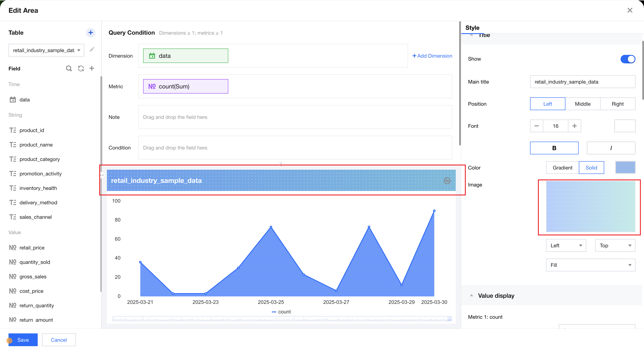Click the Add Dimension link
Screen dimensions: 644x350
432,56
